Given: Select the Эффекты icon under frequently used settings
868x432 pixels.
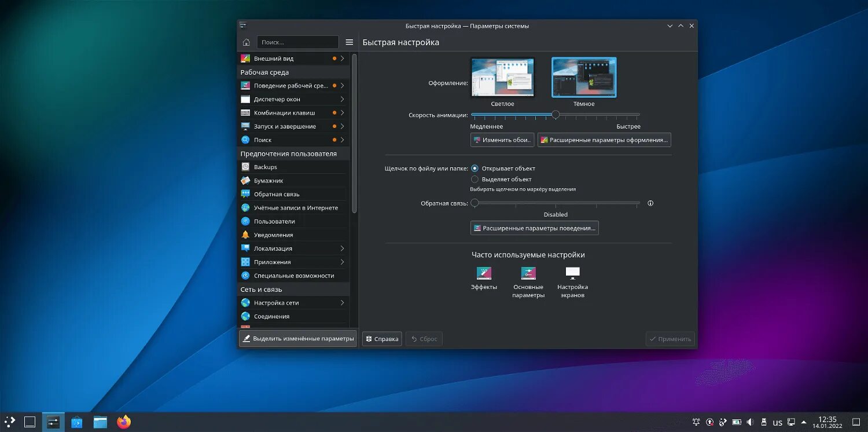Looking at the screenshot, I should tap(484, 273).
